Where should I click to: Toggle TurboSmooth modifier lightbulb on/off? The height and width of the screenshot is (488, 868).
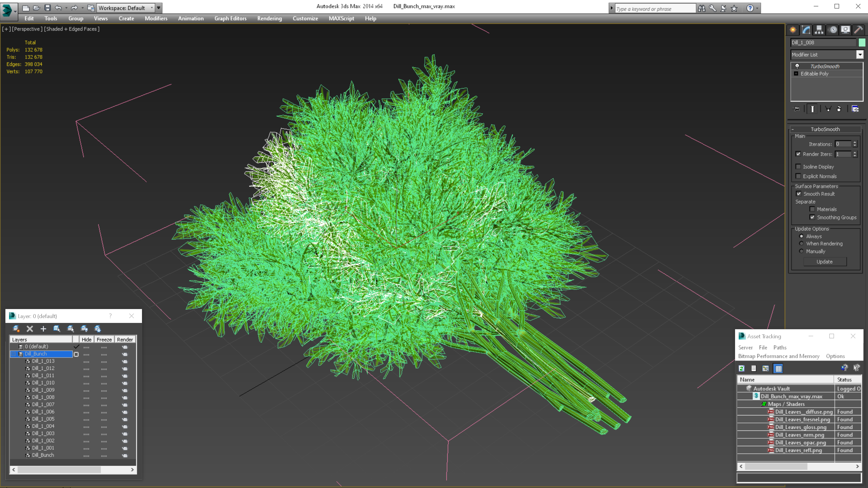[797, 66]
